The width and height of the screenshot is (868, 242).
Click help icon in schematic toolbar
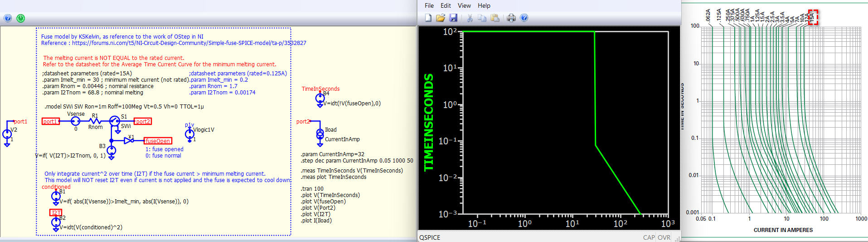tap(8, 18)
